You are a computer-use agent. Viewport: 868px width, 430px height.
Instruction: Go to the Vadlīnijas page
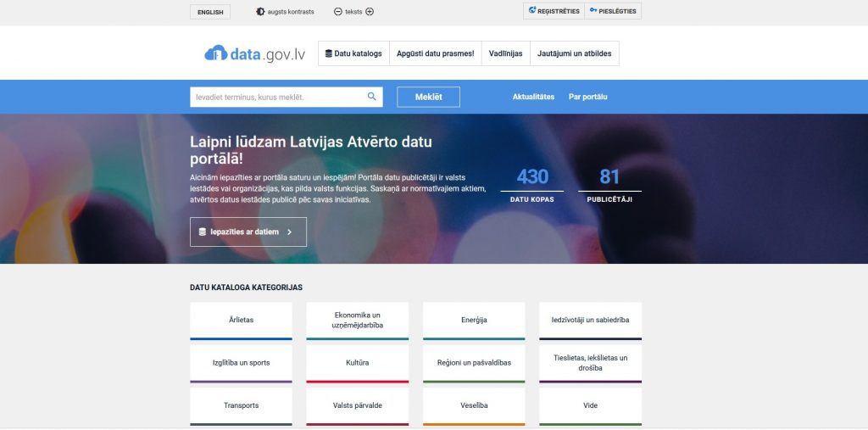[x=505, y=53]
